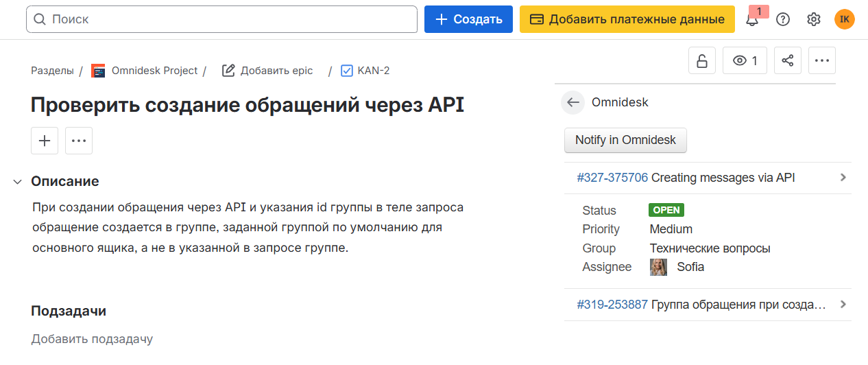Viewport: 868px width, 365px height.
Task: Collapse the Описание section chevron
Action: pyautogui.click(x=17, y=182)
